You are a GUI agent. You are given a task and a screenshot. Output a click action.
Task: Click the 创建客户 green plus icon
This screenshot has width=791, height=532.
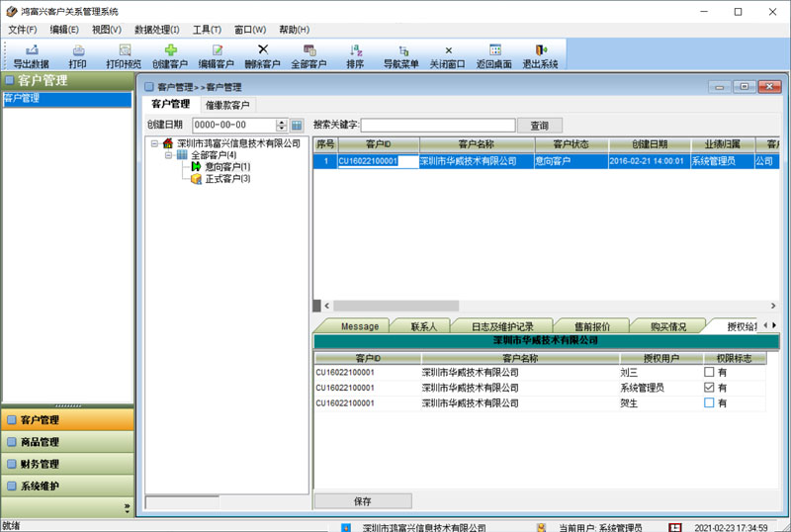(170, 50)
